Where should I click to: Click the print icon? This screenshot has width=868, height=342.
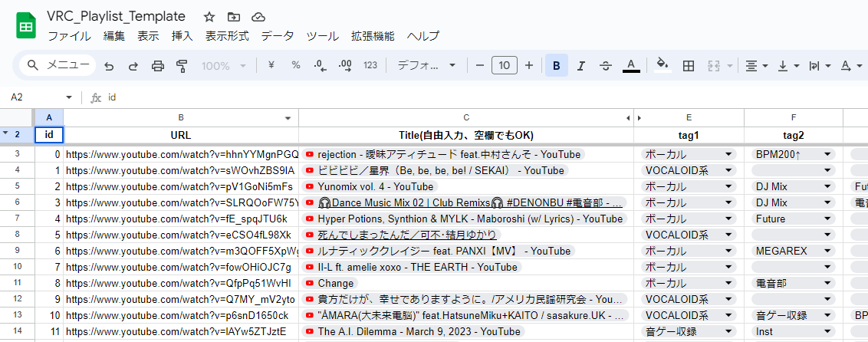tap(158, 66)
